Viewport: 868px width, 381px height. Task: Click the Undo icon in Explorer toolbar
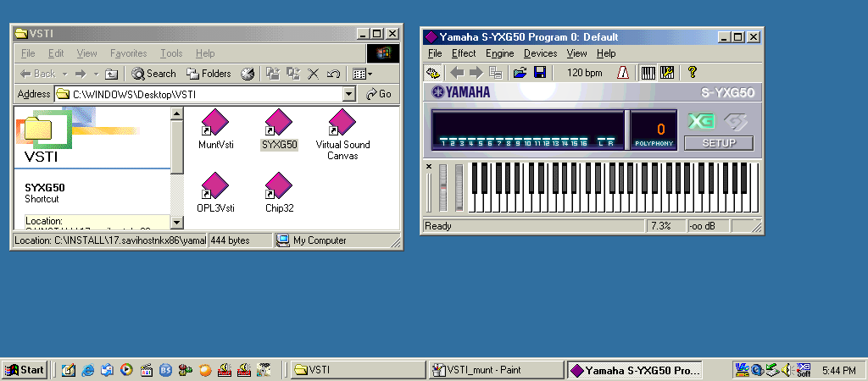click(x=333, y=74)
